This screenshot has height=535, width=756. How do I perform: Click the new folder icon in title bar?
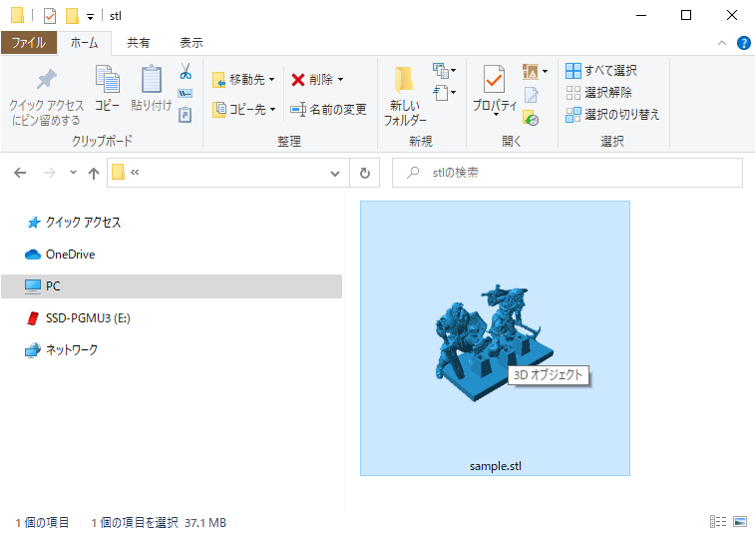coord(72,16)
